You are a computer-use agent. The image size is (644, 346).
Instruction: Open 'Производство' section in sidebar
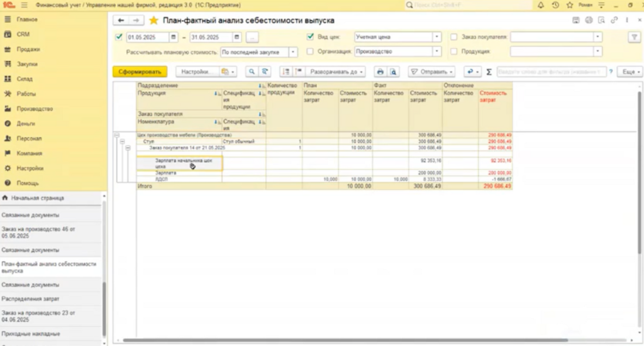[35, 108]
